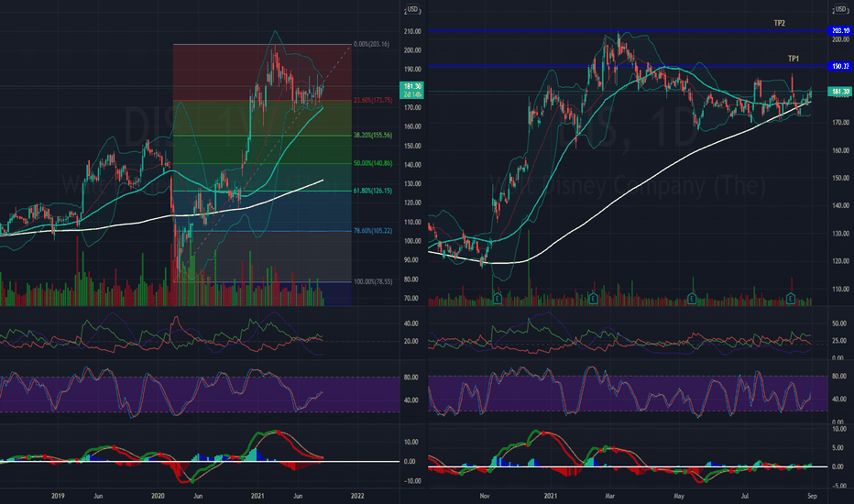Click 210.00 on weekly price scale

412,31
